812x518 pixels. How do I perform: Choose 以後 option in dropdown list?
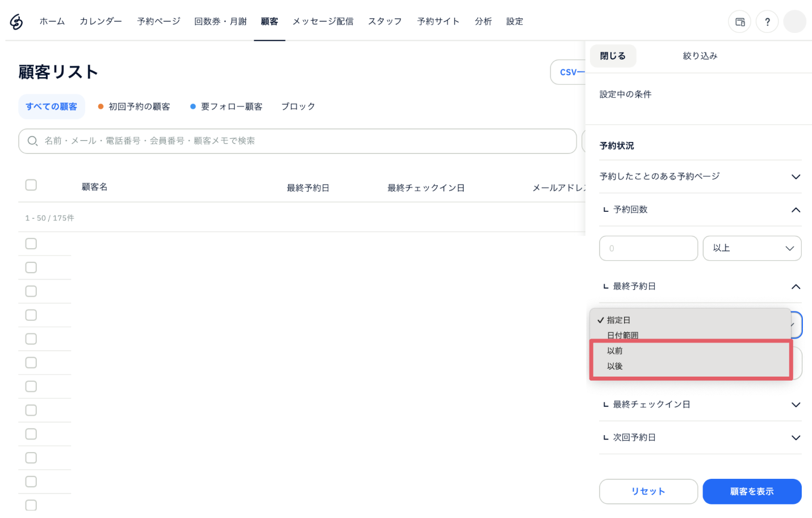(x=690, y=366)
